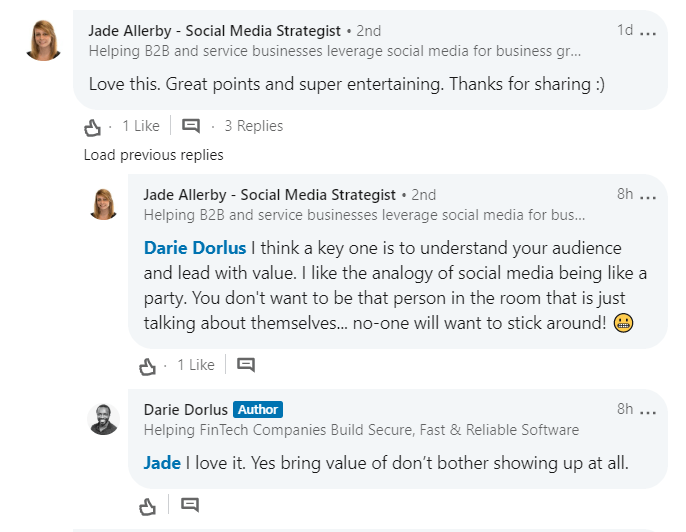Open options menu on Jade's 8h reply
The height and width of the screenshot is (532, 686).
coord(648,197)
